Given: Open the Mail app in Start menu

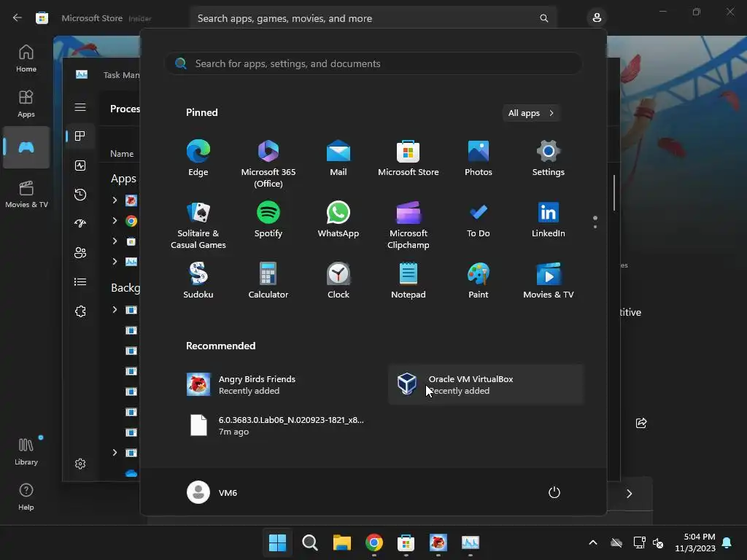Looking at the screenshot, I should tap(338, 158).
